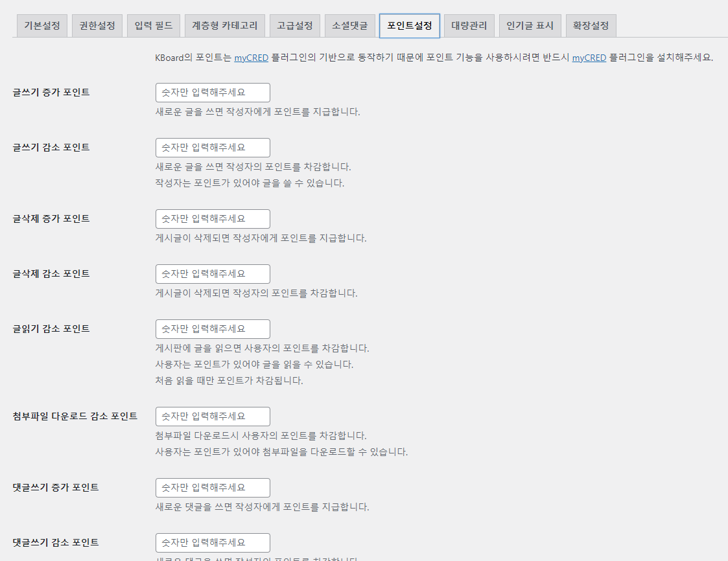Click text '새로운 글을 쓰면 작성자에게 포인트를 지급합니다.'
The width and height of the screenshot is (728, 561).
point(257,112)
